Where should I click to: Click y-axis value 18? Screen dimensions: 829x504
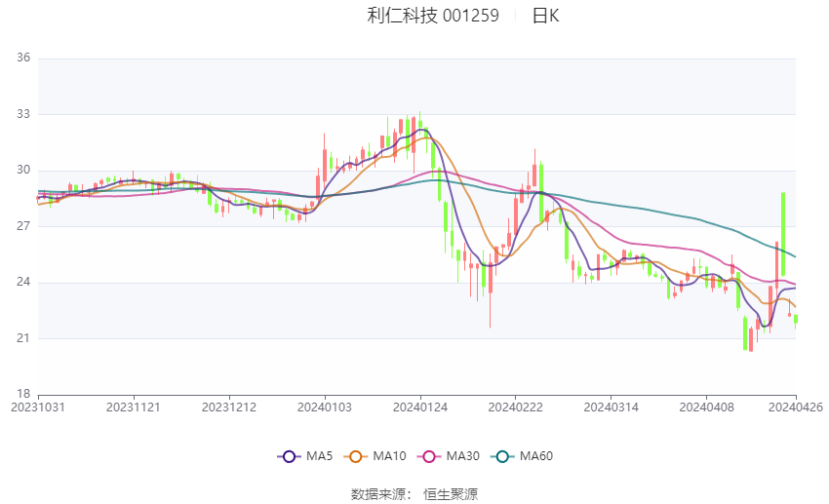tap(23, 394)
